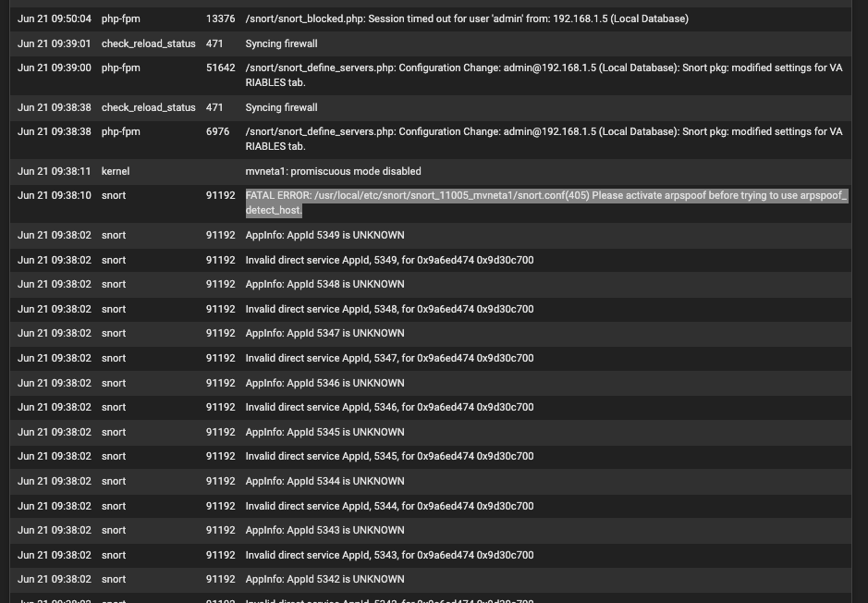This screenshot has width=868, height=603.
Task: Click php-fpm process name in 09:50:04 row
Action: (121, 18)
